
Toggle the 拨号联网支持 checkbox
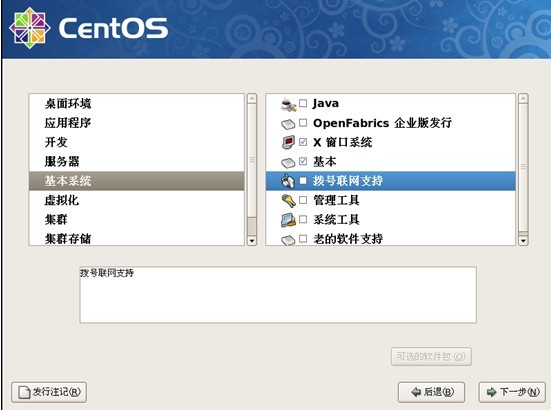pyautogui.click(x=303, y=181)
